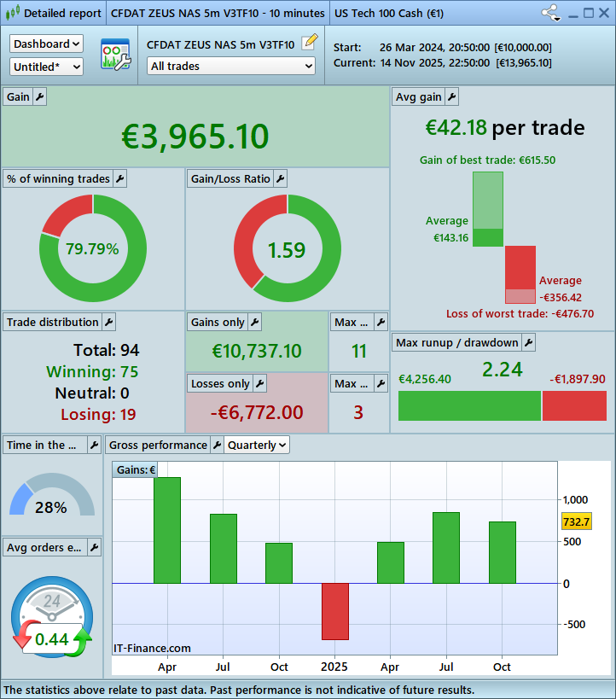Viewport: 616px width, 699px height.
Task: Click the IT-Finance.com link in chart
Action: click(152, 648)
